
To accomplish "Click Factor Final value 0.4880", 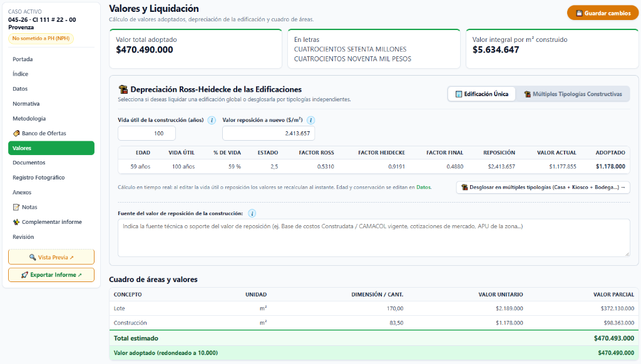I will tap(454, 167).
